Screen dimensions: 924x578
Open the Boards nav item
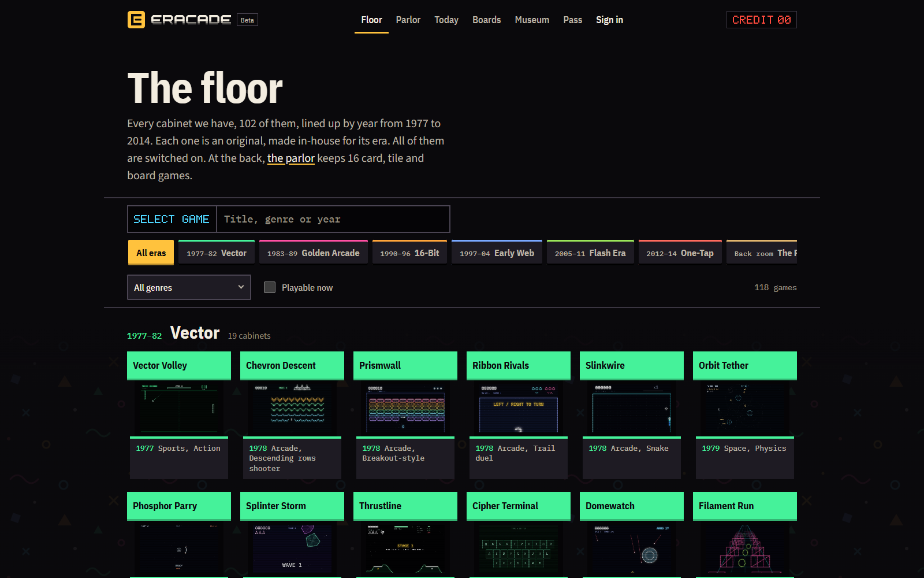(487, 20)
